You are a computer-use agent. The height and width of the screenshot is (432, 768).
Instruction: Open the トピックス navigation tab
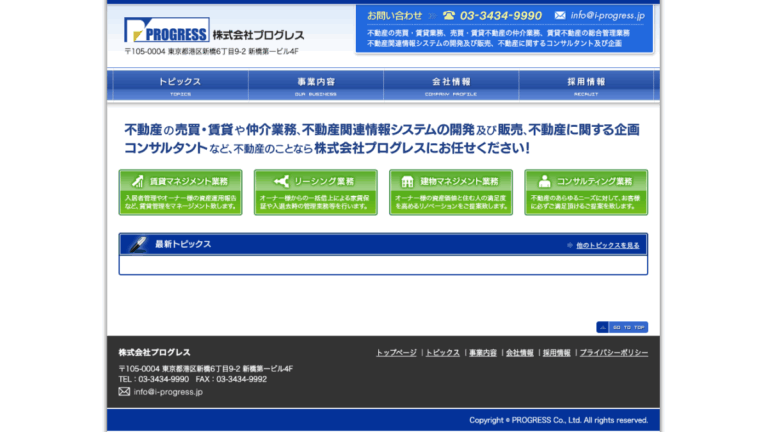[x=180, y=86]
